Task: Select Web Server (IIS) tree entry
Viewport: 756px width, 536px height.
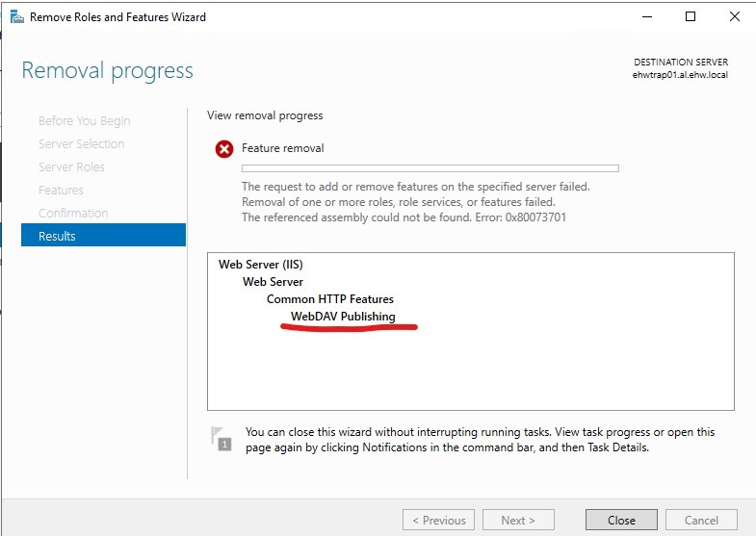Action: click(261, 265)
